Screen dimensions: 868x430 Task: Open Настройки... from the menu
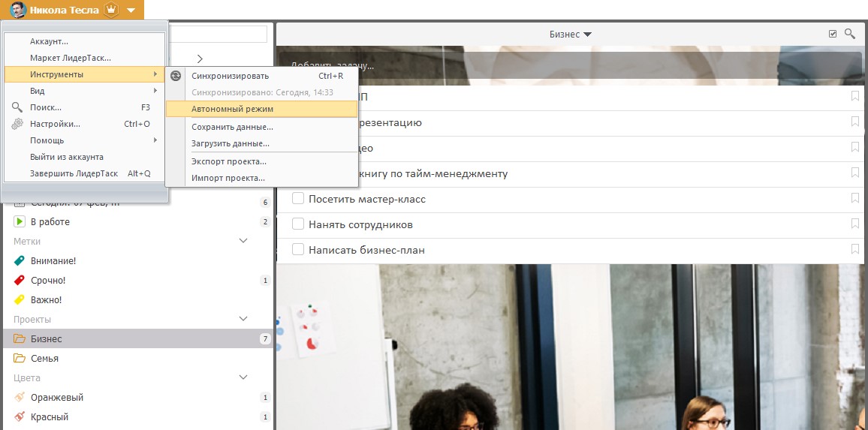85,124
